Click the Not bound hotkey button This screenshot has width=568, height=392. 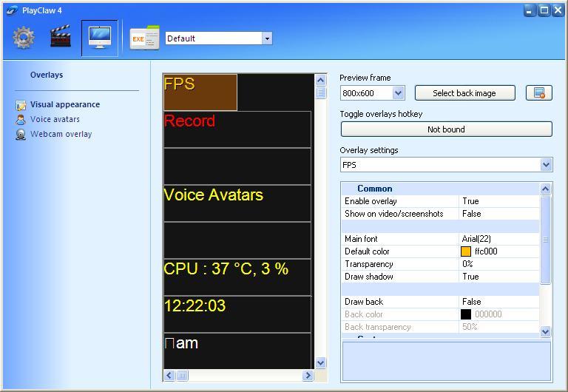[x=446, y=129]
